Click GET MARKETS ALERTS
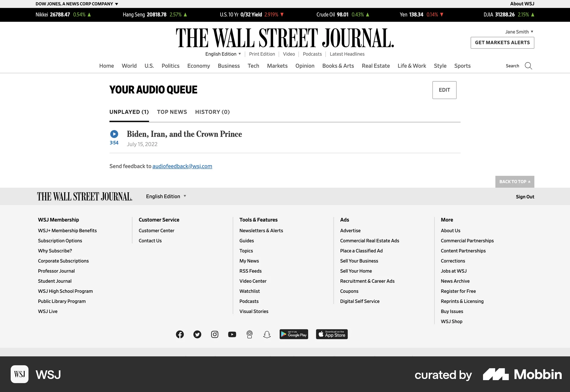The height and width of the screenshot is (392, 570). pyautogui.click(x=502, y=43)
